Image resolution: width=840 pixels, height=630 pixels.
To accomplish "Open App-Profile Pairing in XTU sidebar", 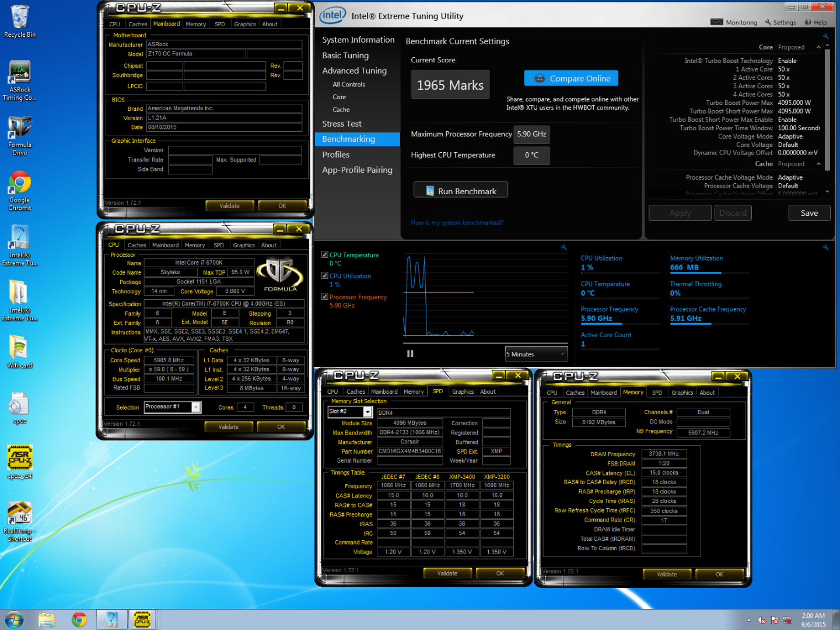I will point(357,170).
